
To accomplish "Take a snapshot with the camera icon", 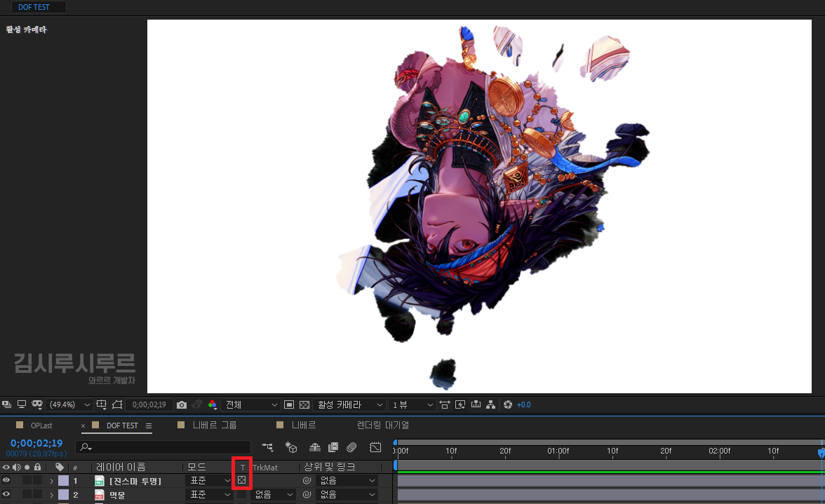I will [x=182, y=404].
